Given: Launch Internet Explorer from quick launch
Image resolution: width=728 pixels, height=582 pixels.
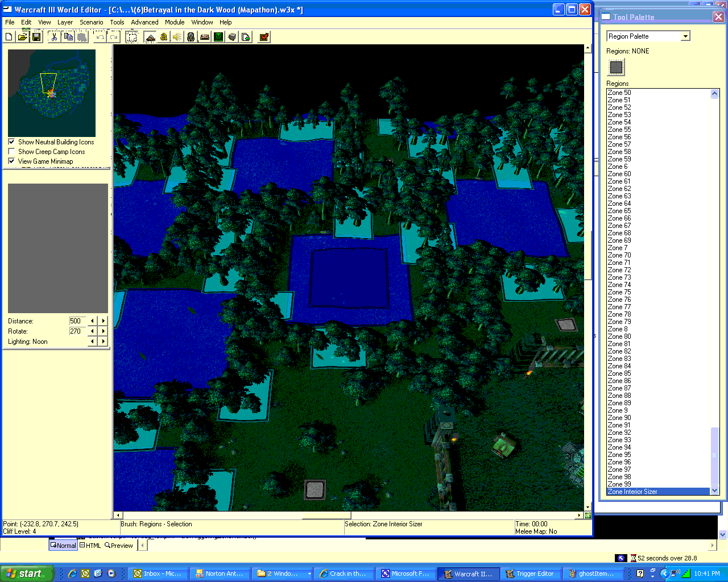Looking at the screenshot, I should click(x=72, y=573).
